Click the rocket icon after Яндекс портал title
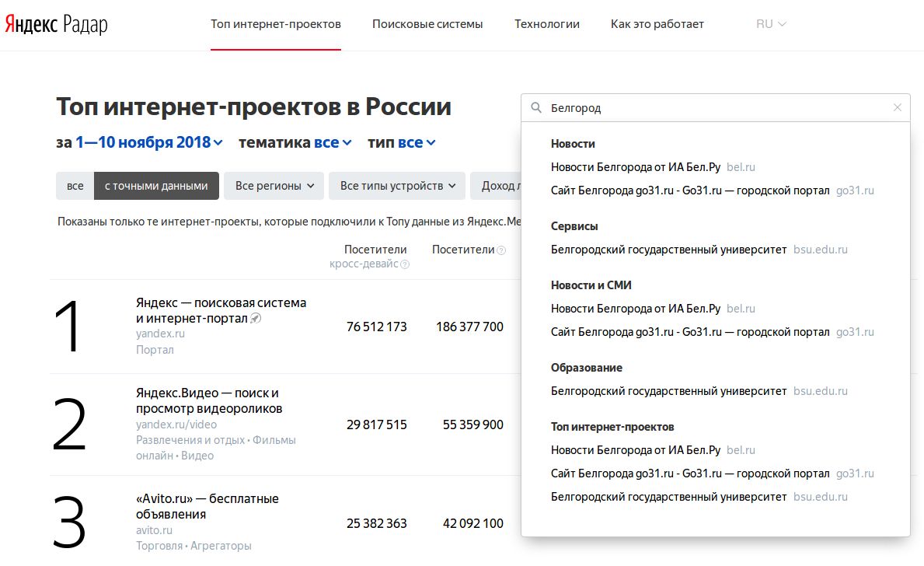The image size is (924, 566). click(x=255, y=319)
